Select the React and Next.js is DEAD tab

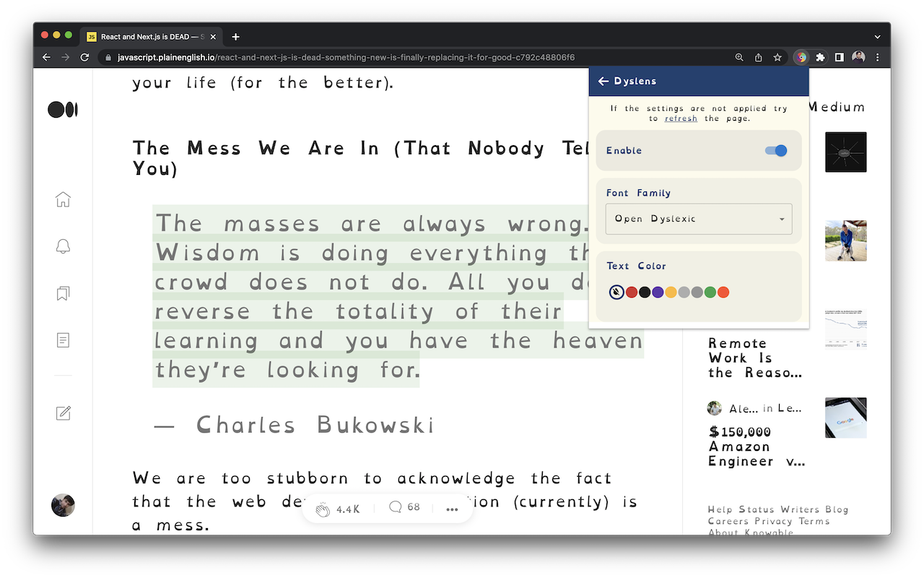tap(150, 36)
